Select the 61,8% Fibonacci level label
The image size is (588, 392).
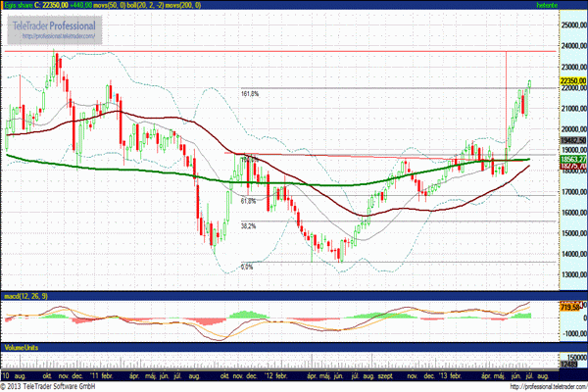247,201
